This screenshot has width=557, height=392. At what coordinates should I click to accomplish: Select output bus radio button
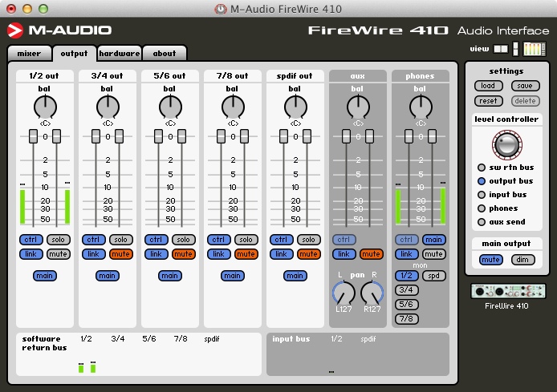482,181
